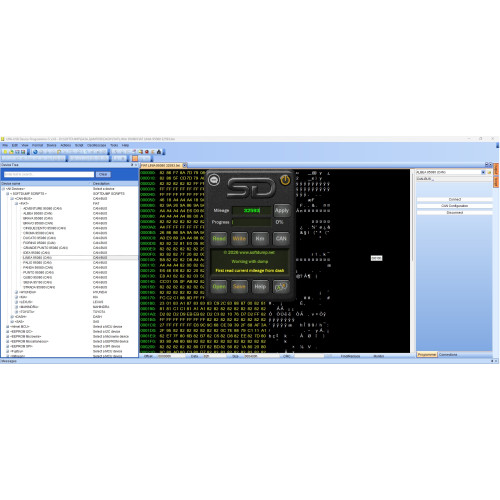
Task: Click the Mileage value input field
Action: [x=252, y=210]
